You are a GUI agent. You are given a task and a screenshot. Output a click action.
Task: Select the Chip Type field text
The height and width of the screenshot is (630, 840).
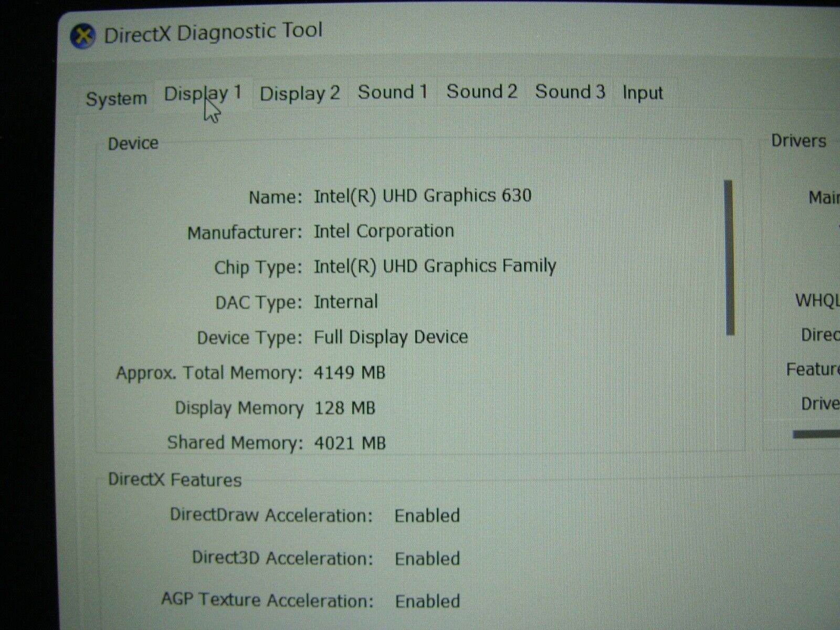click(x=435, y=266)
